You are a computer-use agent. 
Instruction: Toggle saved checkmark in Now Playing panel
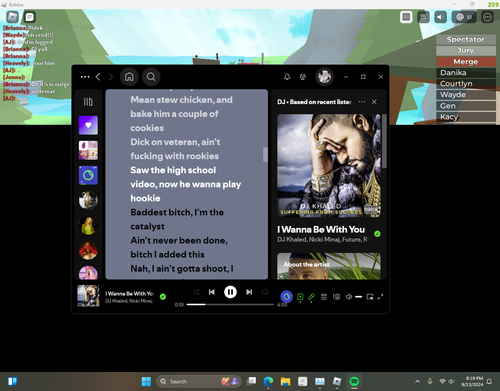[x=377, y=234]
